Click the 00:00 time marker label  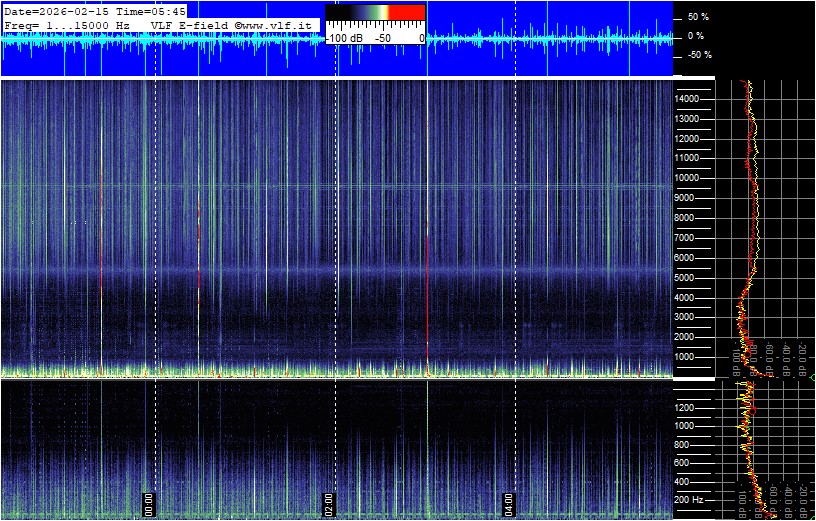(x=149, y=502)
